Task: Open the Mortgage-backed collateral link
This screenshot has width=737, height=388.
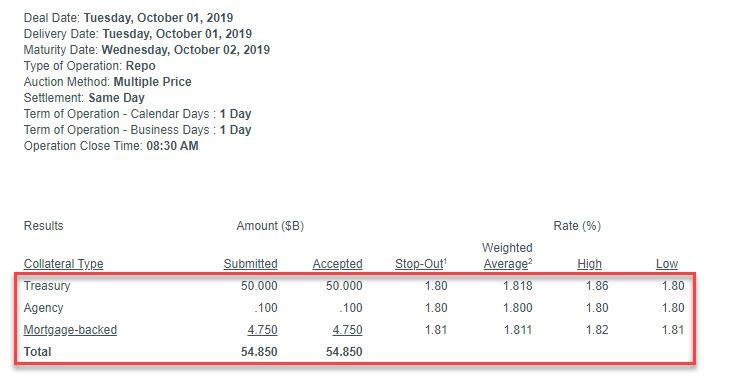Action: pos(70,330)
